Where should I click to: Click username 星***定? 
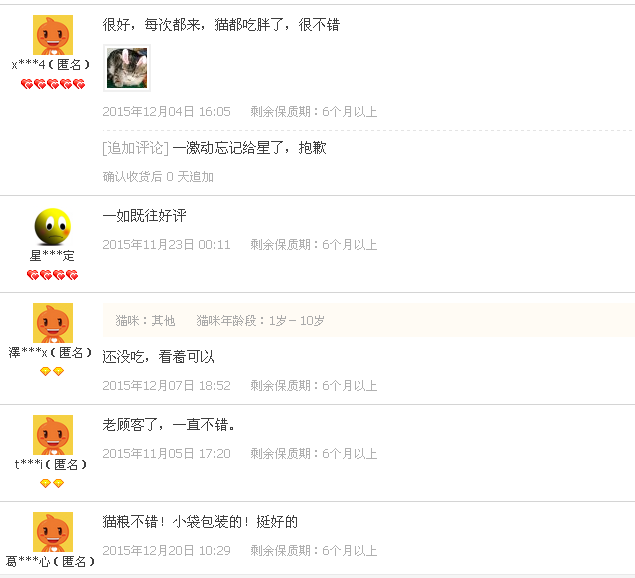tap(52, 256)
